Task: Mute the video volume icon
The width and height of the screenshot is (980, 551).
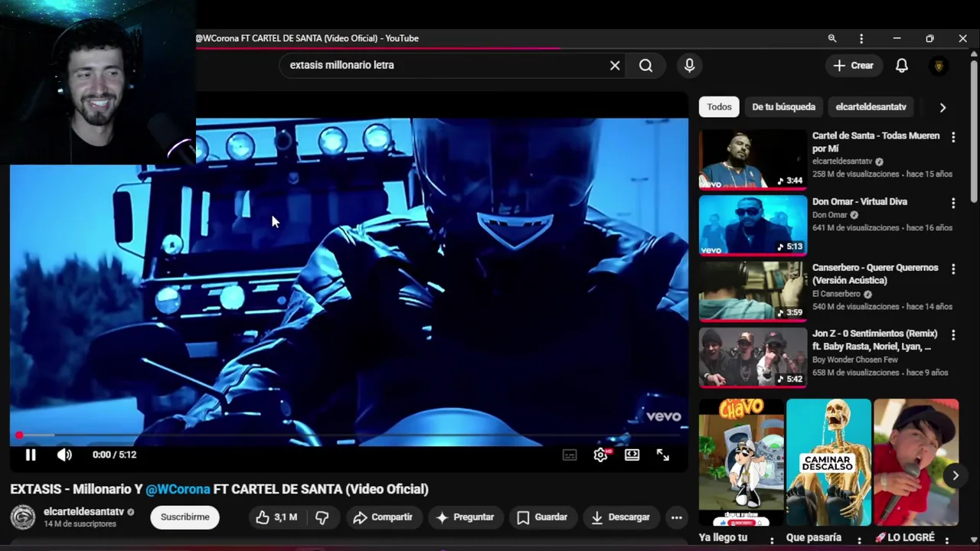Action: point(64,455)
